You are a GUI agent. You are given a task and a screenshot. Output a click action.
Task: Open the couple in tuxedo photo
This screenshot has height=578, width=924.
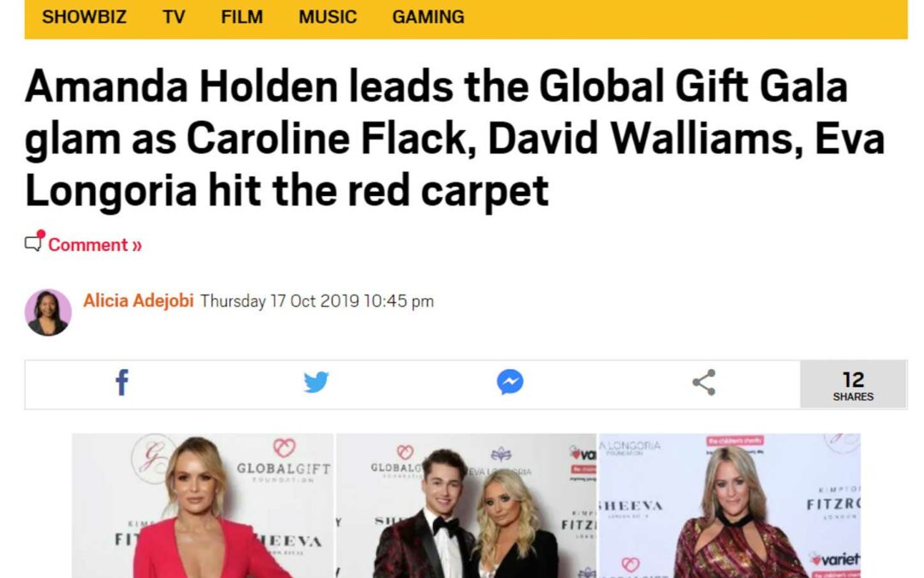[466, 506]
